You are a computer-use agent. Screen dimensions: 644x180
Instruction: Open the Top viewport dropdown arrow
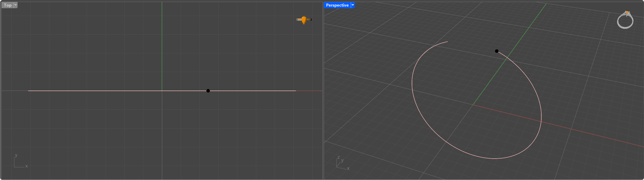16,5
